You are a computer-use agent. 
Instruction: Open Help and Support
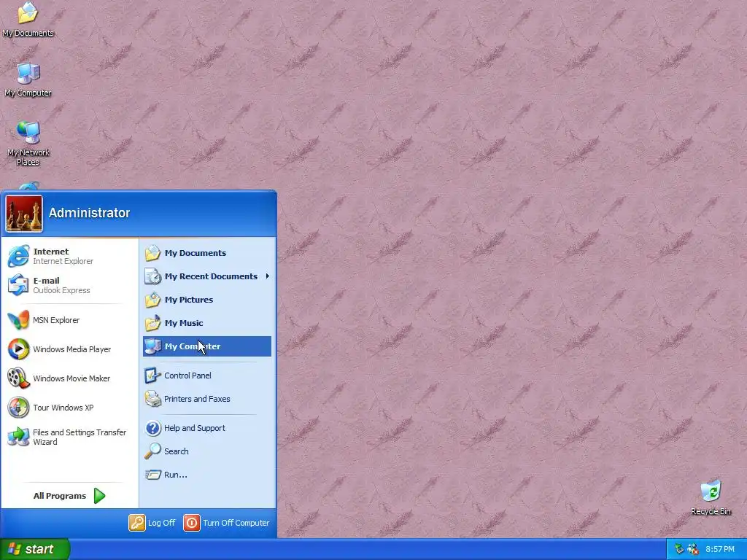(x=207, y=427)
